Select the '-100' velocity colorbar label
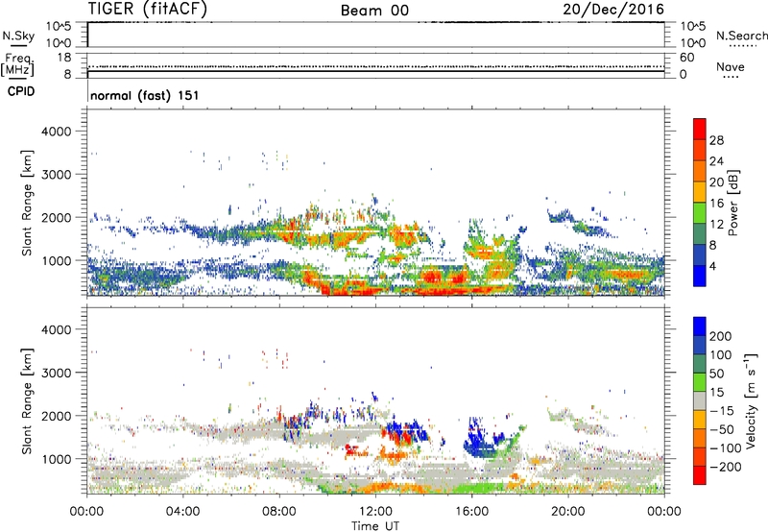This screenshot has width=768, height=532. pyautogui.click(x=726, y=447)
